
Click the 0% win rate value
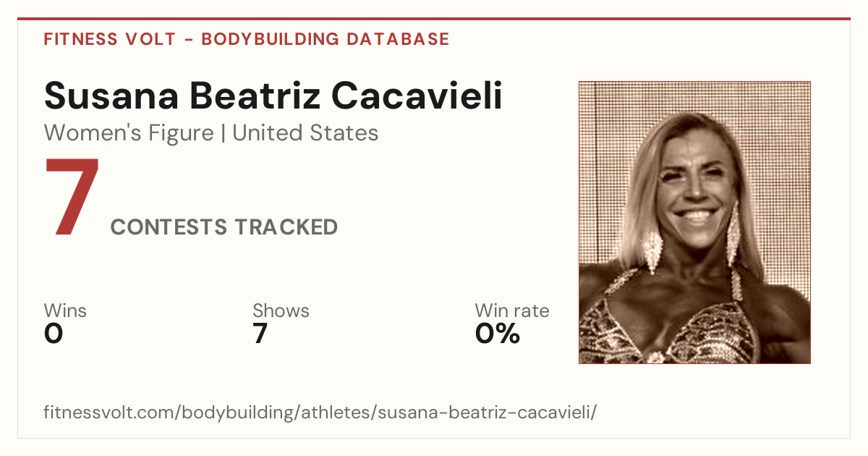coord(498,334)
